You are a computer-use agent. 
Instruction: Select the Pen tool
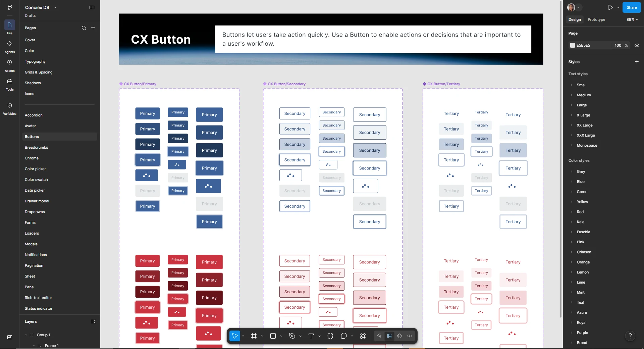coord(292,336)
